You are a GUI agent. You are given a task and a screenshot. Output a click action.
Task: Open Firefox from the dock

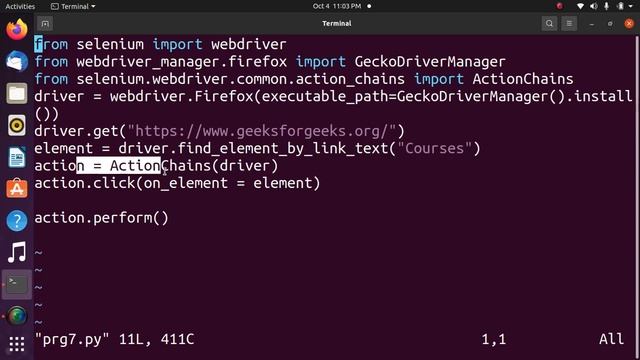[x=17, y=29]
